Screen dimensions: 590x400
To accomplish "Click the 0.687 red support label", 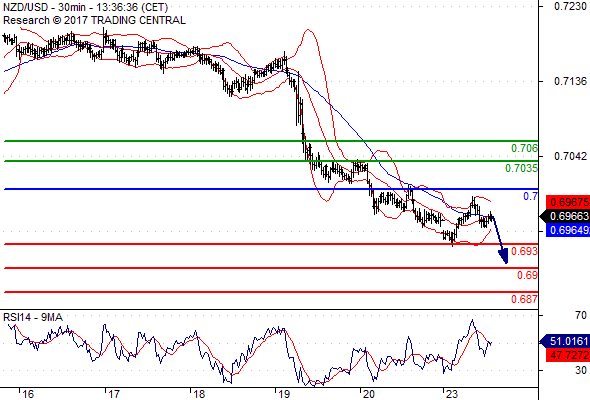I will pyautogui.click(x=524, y=299).
